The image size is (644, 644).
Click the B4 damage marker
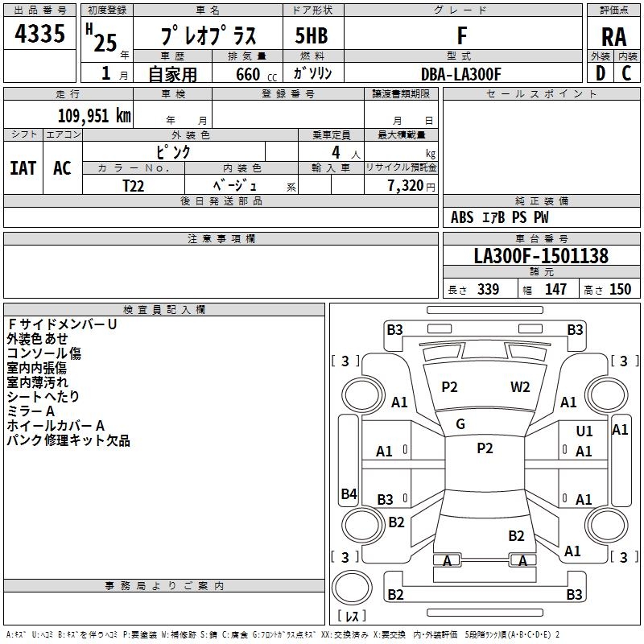tap(349, 494)
